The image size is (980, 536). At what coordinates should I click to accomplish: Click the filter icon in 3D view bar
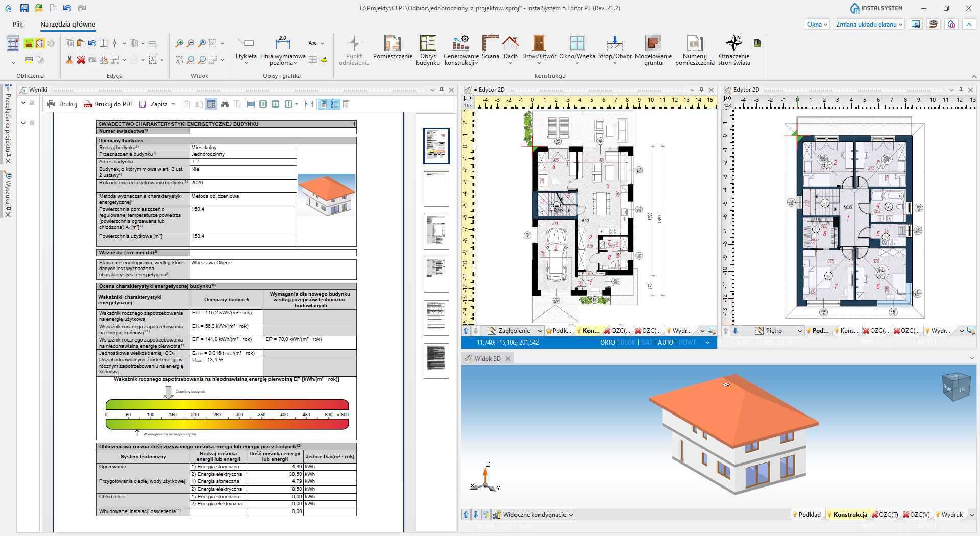[x=485, y=515]
